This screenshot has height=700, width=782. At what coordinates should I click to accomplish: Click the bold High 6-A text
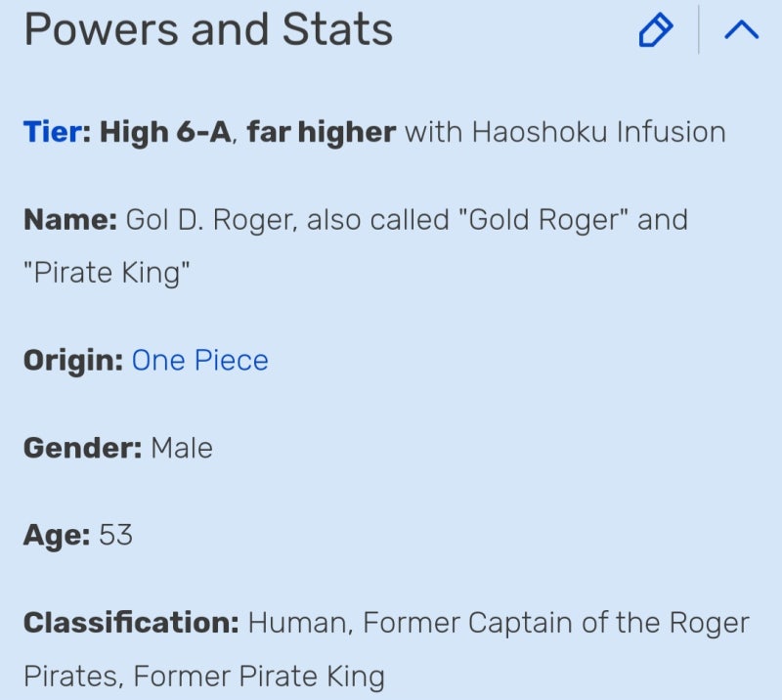click(x=163, y=131)
